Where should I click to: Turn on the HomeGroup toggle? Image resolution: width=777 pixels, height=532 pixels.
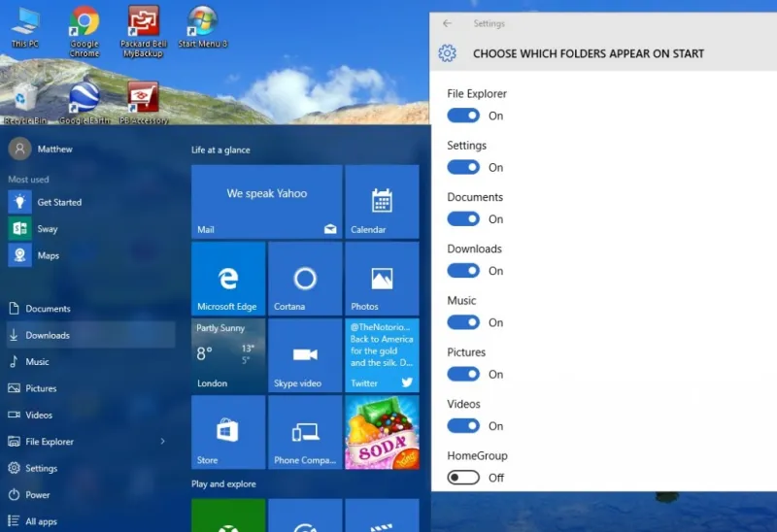click(x=463, y=478)
